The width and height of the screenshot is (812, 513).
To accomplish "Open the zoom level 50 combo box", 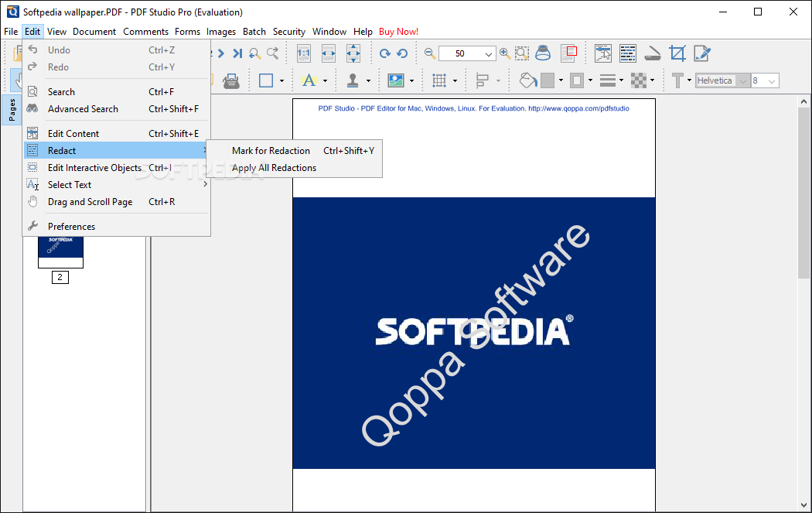I will point(467,53).
